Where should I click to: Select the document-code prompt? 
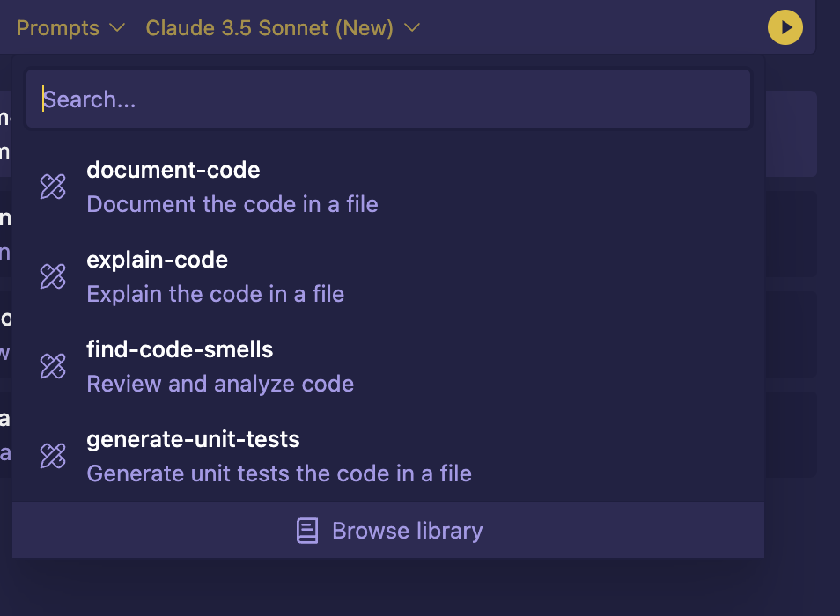(173, 170)
